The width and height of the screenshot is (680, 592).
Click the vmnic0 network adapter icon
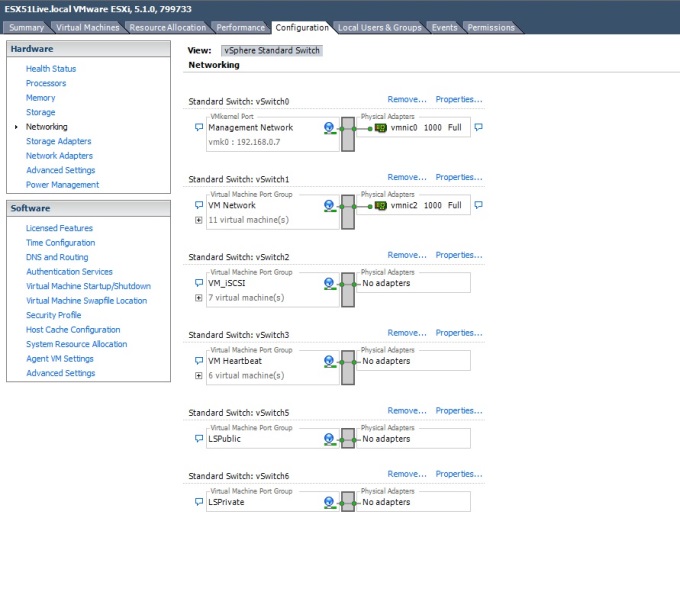(380, 128)
